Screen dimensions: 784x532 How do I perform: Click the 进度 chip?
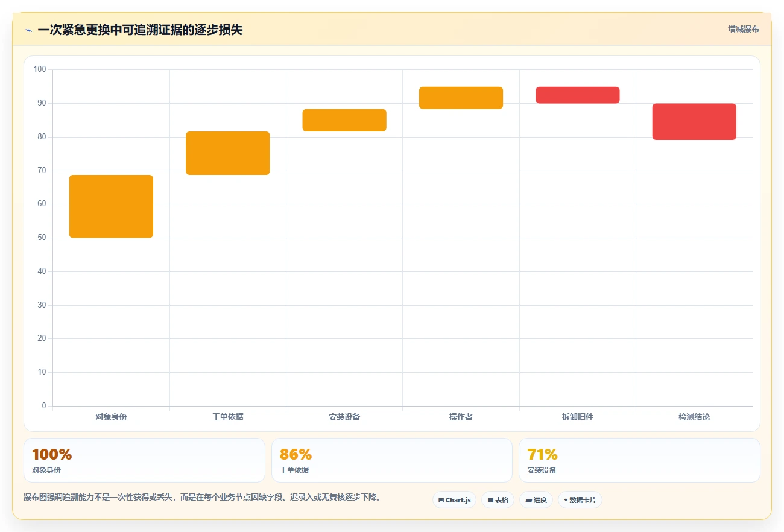[x=536, y=500]
